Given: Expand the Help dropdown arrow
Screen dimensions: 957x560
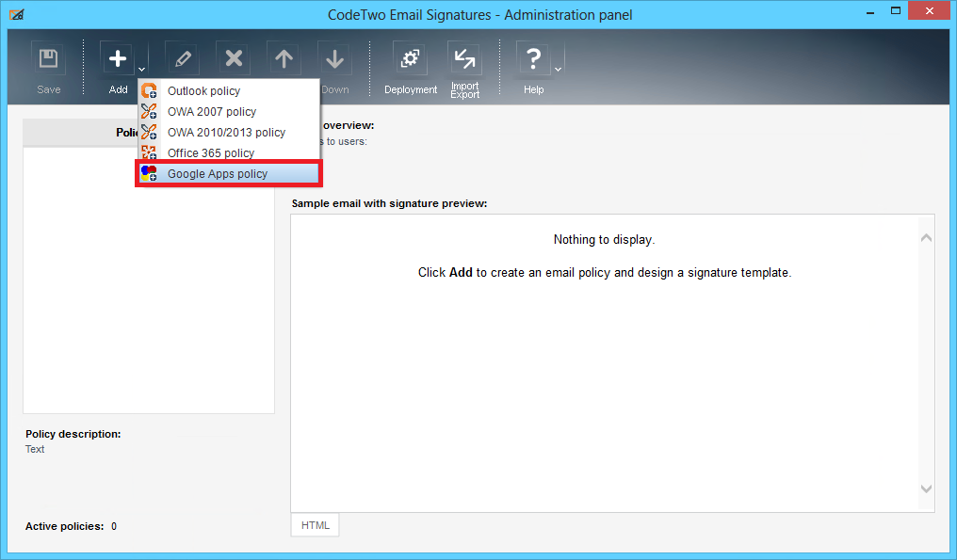Looking at the screenshot, I should (x=558, y=69).
